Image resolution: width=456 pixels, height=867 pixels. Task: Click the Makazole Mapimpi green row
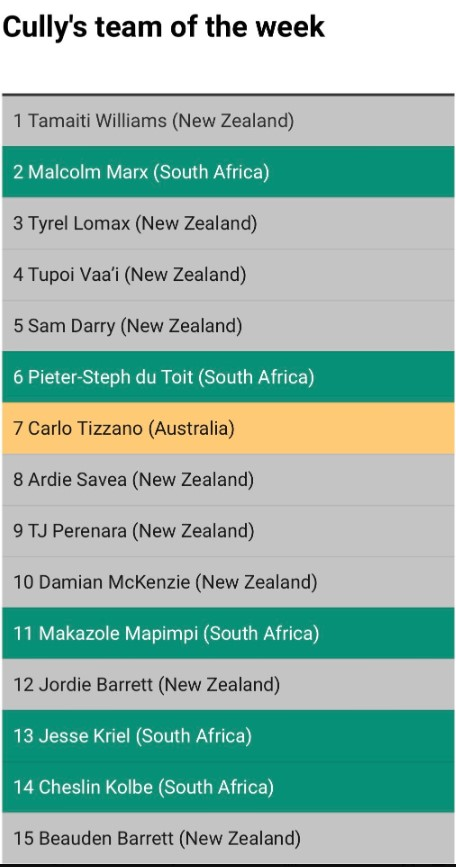click(x=228, y=633)
